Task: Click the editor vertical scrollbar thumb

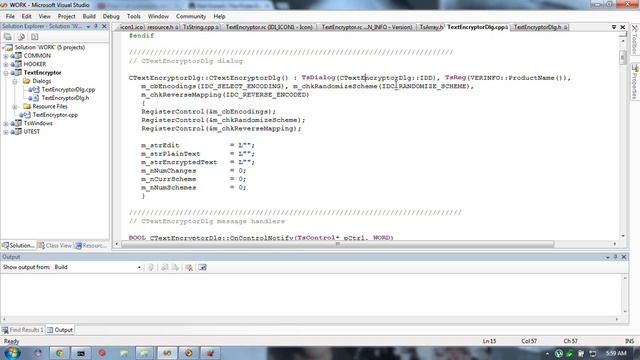Action: (622, 57)
